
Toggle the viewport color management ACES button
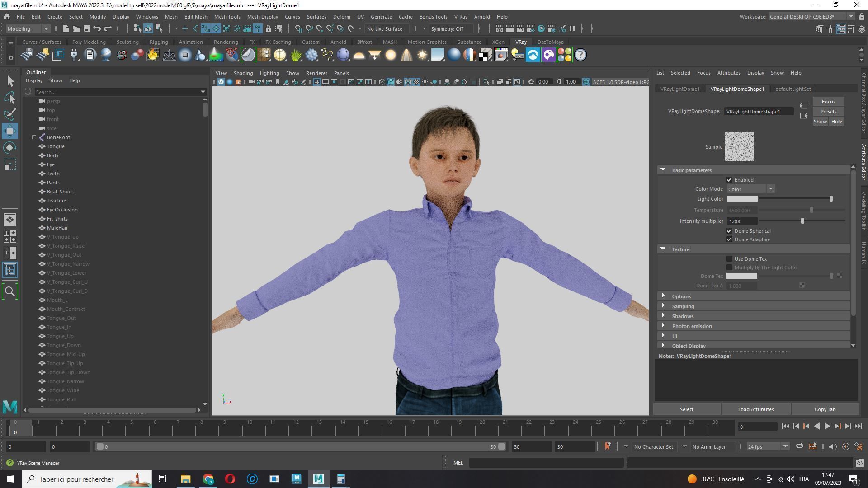(586, 82)
